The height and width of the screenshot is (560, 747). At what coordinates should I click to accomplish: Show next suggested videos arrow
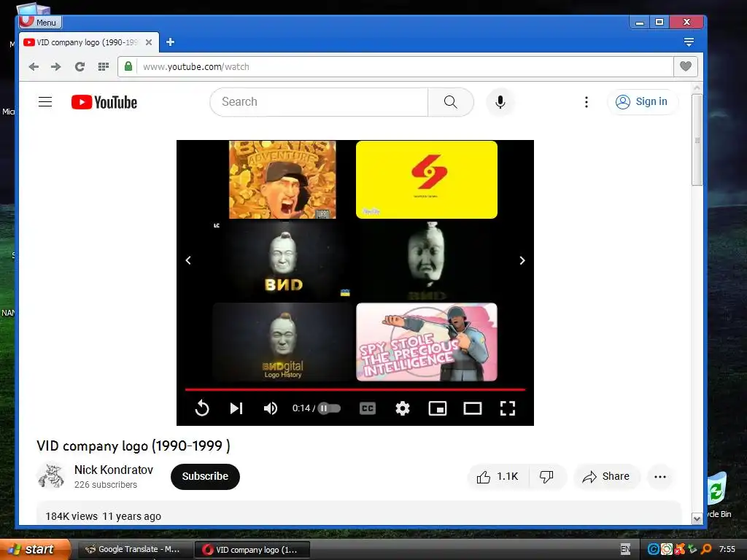click(x=522, y=260)
